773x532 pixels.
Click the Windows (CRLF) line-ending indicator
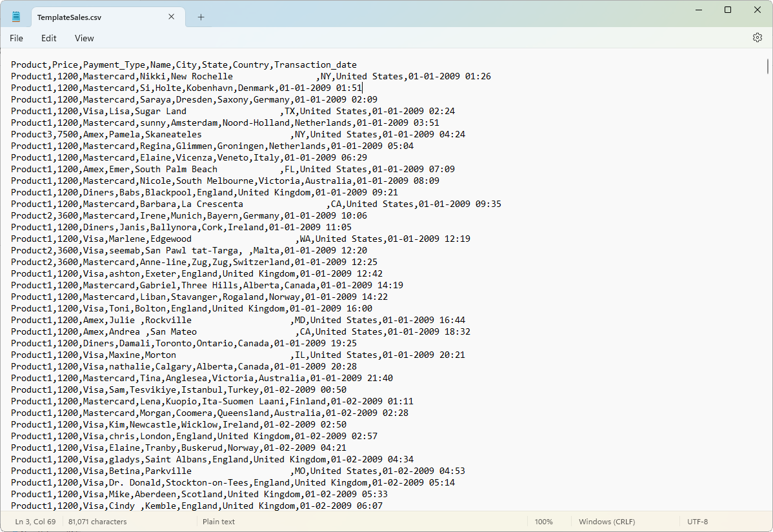(609, 522)
